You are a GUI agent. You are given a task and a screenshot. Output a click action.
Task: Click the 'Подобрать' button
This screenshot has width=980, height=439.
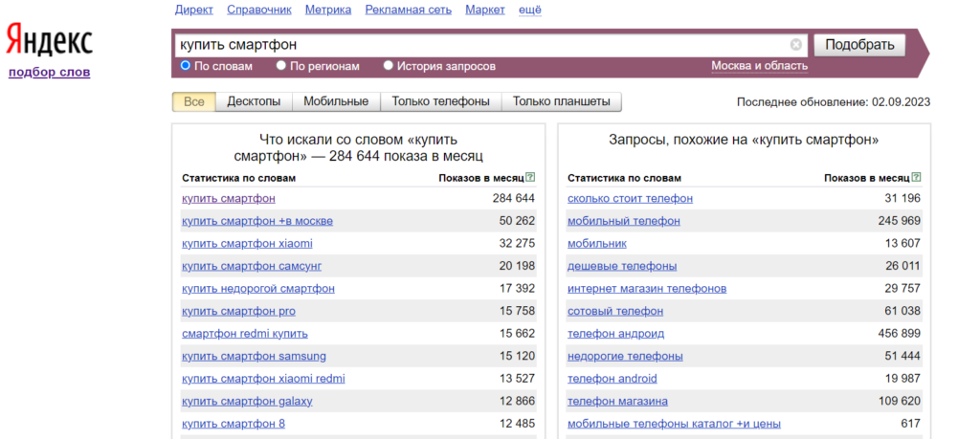[859, 45]
